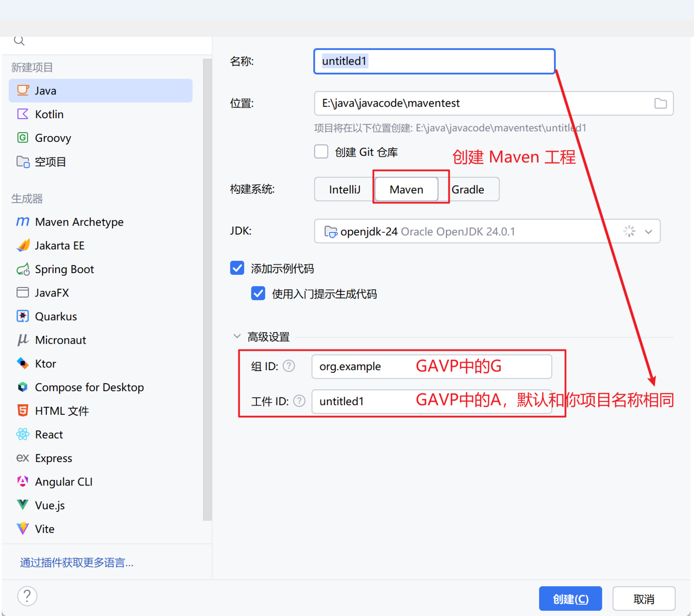Select Spring Boot generator entry

[101, 269]
